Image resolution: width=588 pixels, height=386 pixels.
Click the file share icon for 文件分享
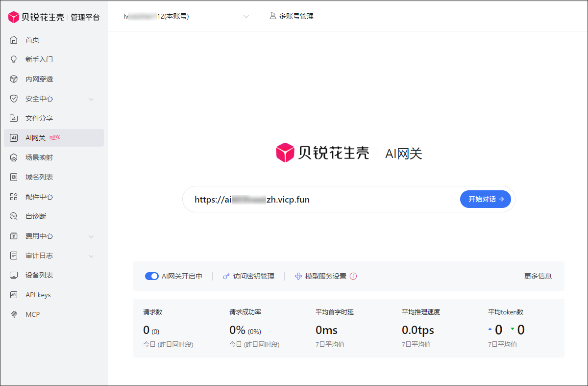14,118
